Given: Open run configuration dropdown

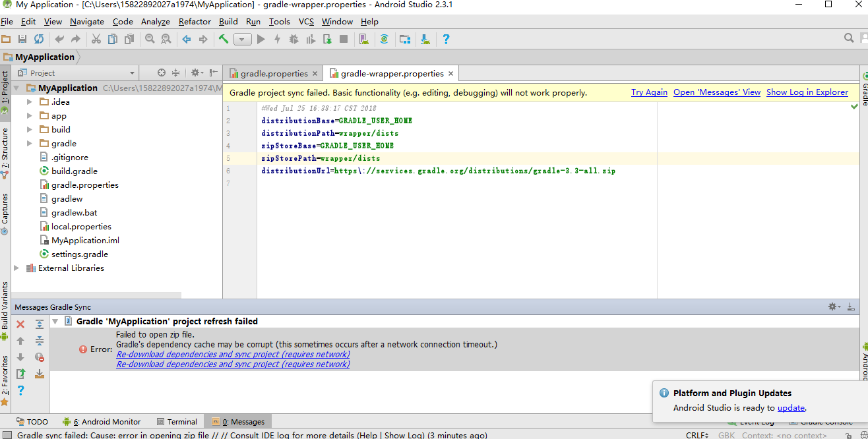Looking at the screenshot, I should (x=243, y=40).
